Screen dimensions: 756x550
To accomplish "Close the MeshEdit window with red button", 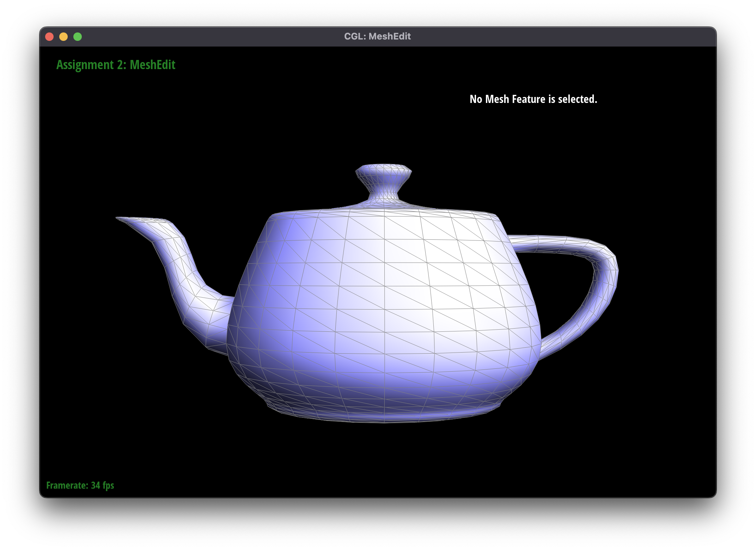I will coord(49,37).
